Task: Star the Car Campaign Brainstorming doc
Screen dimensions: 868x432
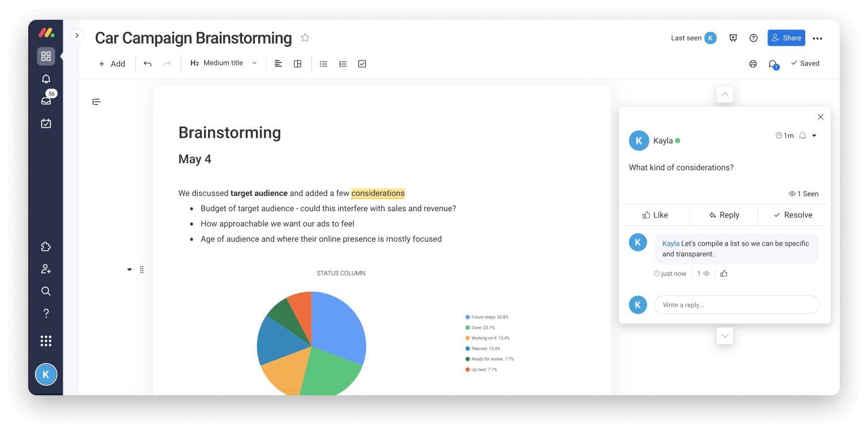Action: pyautogui.click(x=305, y=38)
